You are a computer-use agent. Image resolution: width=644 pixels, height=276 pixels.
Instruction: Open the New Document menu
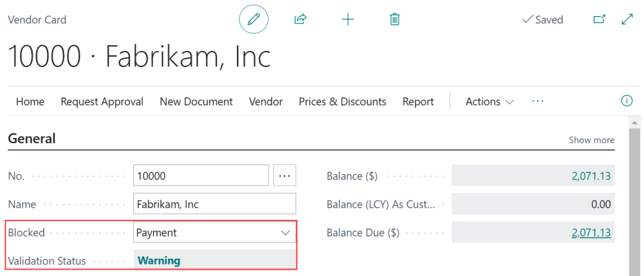[196, 102]
